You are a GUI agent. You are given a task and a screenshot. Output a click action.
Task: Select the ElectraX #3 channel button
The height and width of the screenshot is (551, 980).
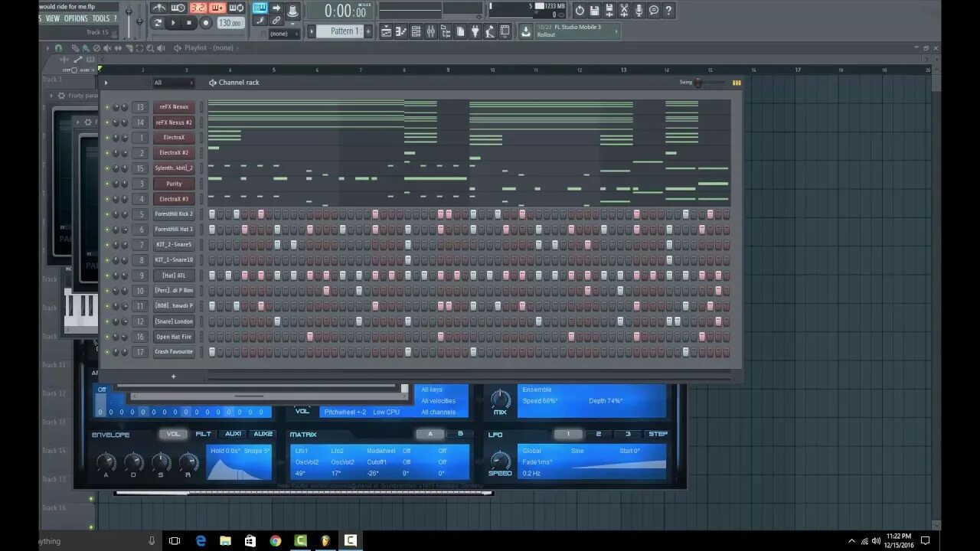tap(174, 199)
